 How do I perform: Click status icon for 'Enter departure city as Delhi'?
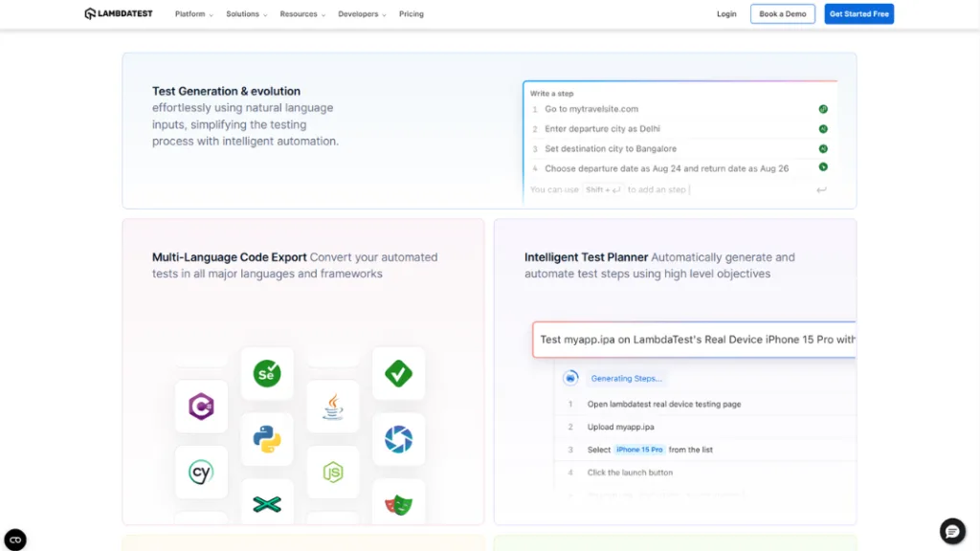[823, 129]
